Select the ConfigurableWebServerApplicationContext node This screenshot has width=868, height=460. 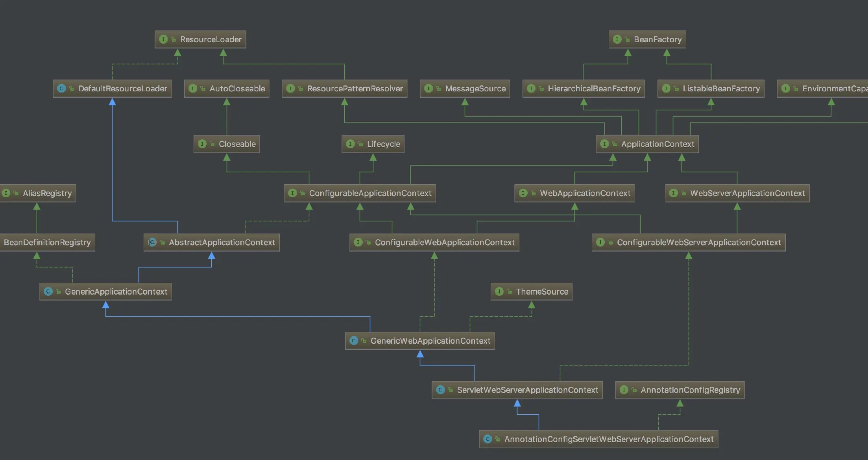point(698,243)
